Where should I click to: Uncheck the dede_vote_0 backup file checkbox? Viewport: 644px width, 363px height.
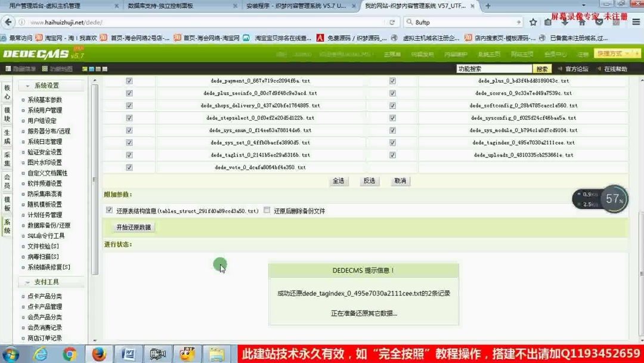tap(129, 168)
